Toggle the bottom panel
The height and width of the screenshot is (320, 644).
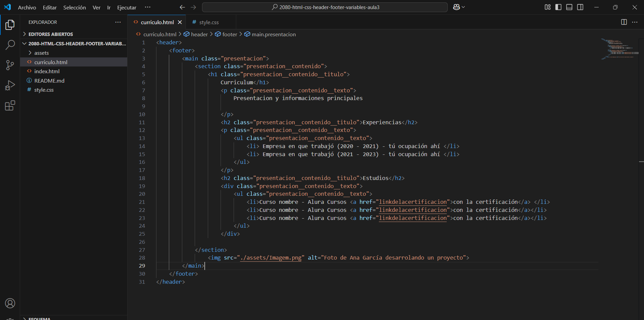[x=569, y=7]
